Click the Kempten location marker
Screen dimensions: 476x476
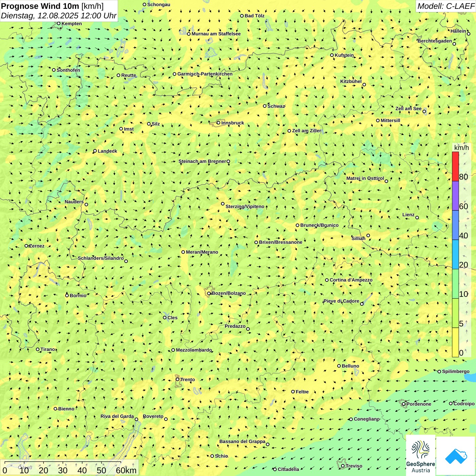tap(59, 23)
